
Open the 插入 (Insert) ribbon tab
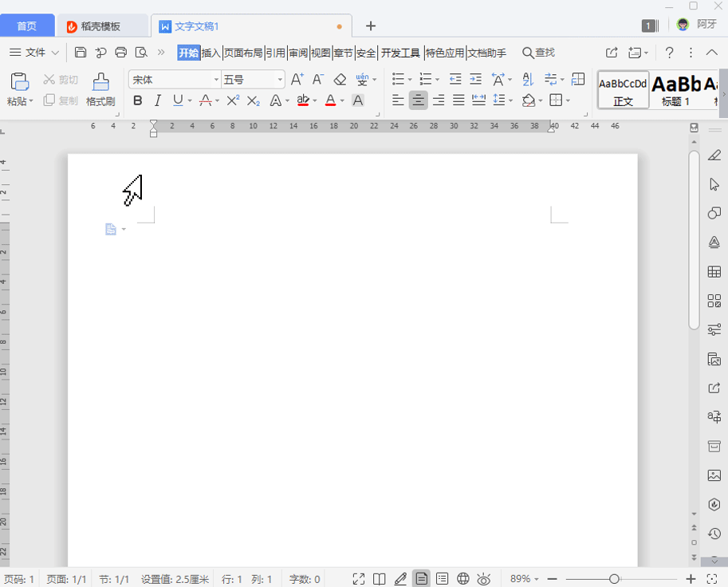[x=211, y=53]
